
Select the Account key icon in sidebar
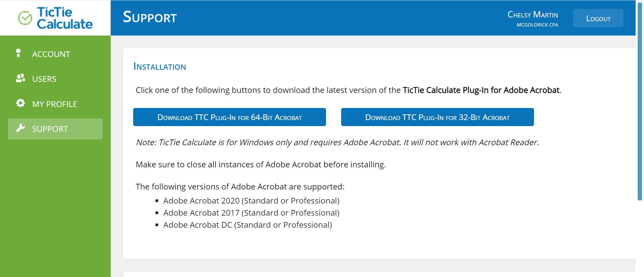[x=19, y=53]
